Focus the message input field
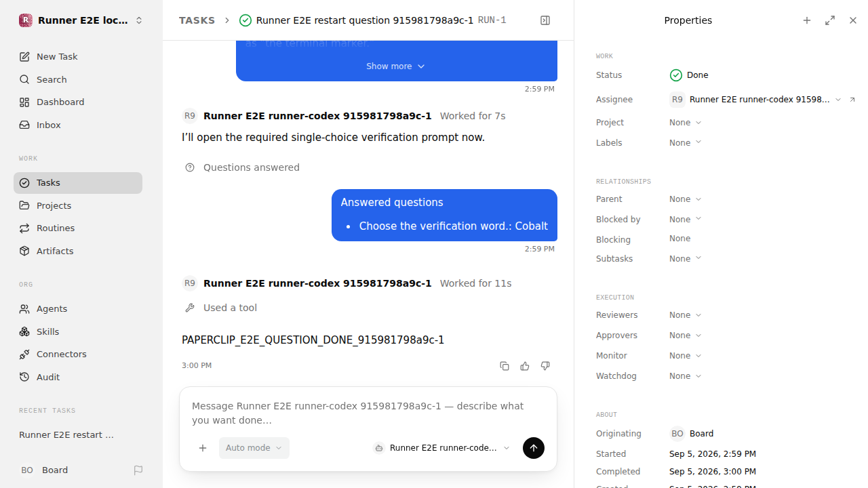Viewport: 868px width, 488px height. (368, 413)
